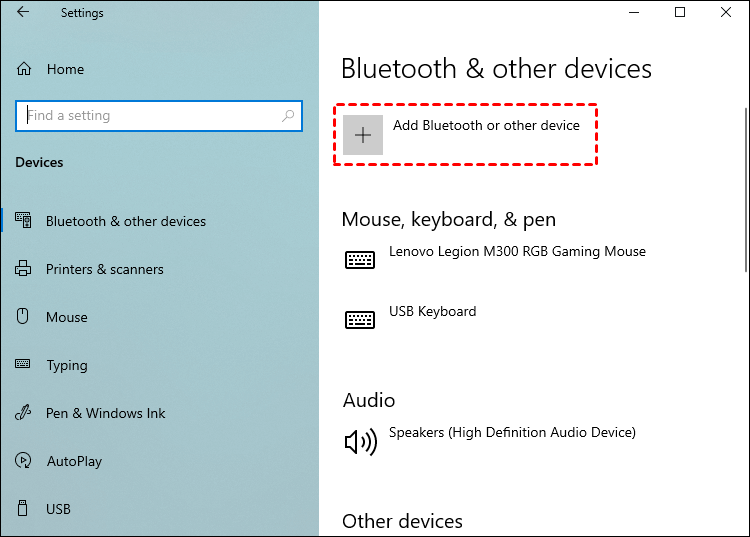Viewport: 750px width, 537px height.
Task: Click the Typing keyboard icon in sidebar
Action: (24, 365)
